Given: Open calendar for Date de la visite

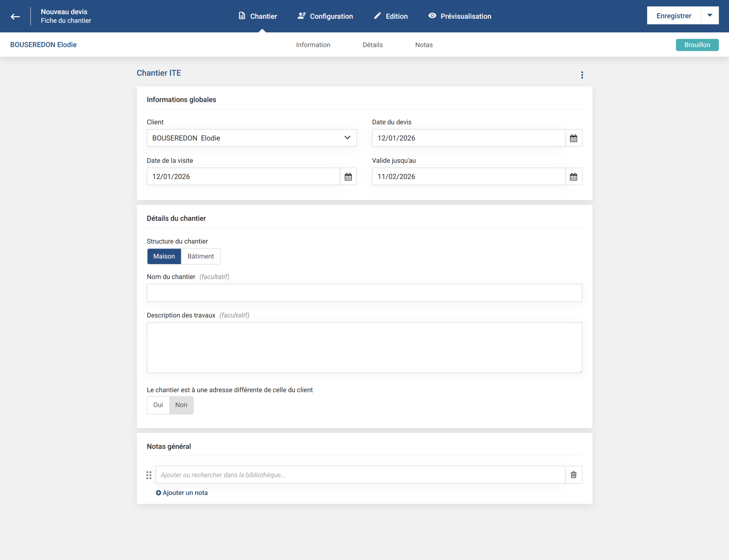Looking at the screenshot, I should [x=348, y=177].
